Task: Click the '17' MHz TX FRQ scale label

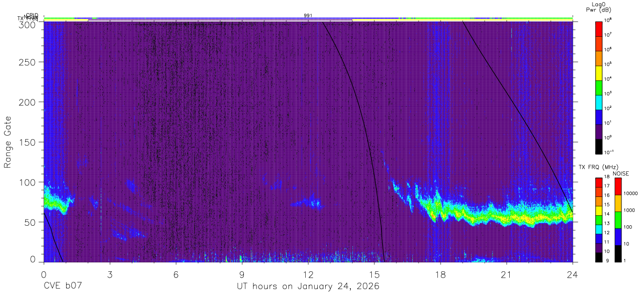Action: click(607, 186)
